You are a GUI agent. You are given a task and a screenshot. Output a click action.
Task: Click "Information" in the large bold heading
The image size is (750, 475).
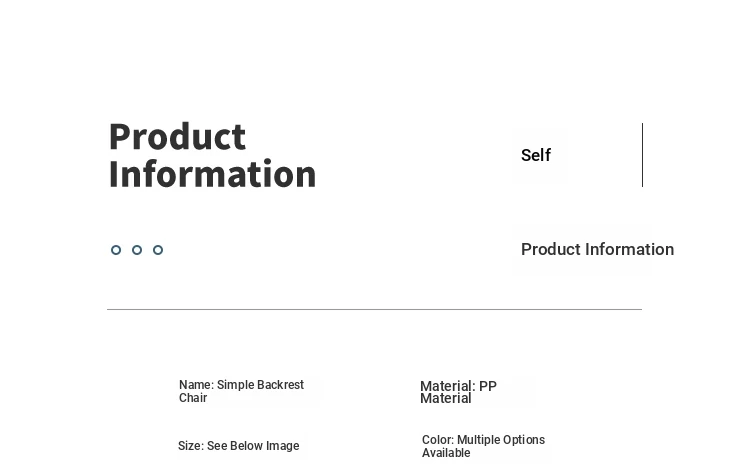point(212,174)
